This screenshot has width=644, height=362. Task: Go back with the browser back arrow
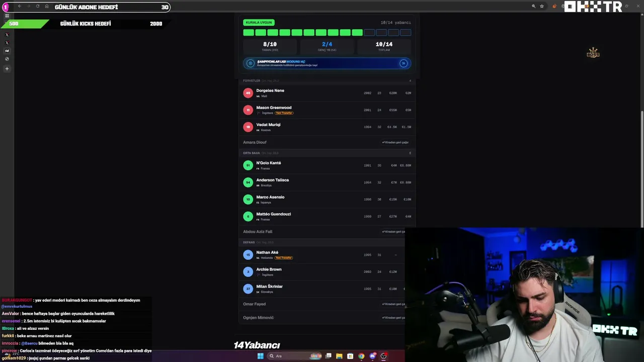pyautogui.click(x=19, y=6)
